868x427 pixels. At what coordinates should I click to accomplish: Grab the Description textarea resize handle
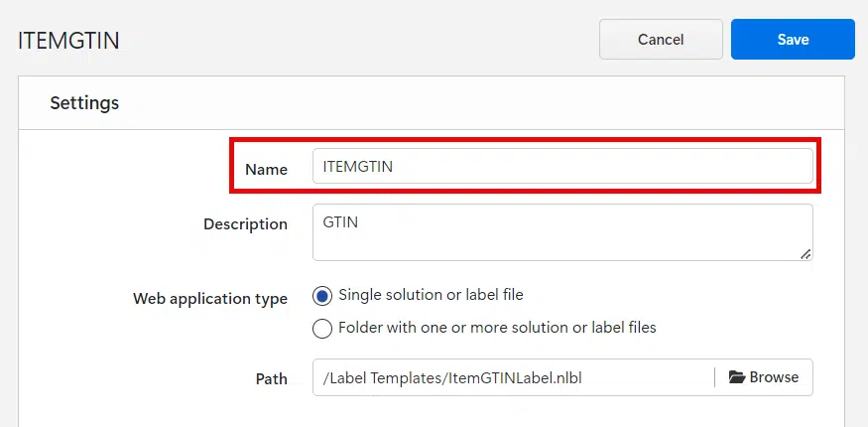(x=806, y=254)
